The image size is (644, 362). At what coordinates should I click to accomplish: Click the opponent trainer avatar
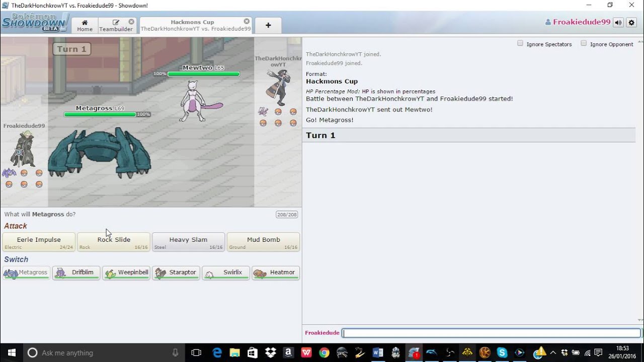278,87
